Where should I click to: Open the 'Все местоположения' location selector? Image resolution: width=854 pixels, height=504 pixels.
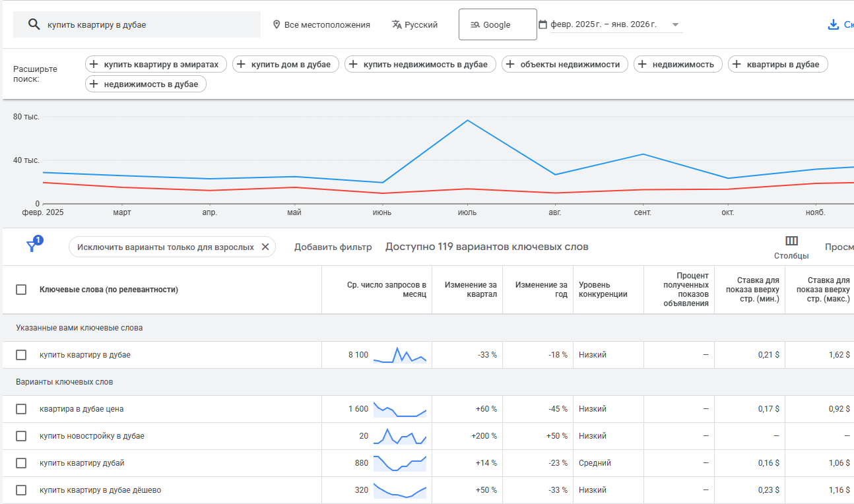tap(321, 24)
